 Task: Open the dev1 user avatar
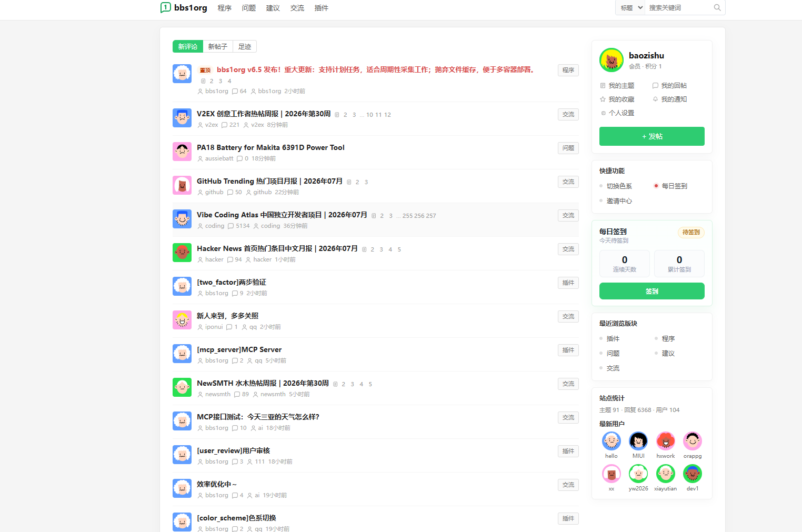[693, 474]
